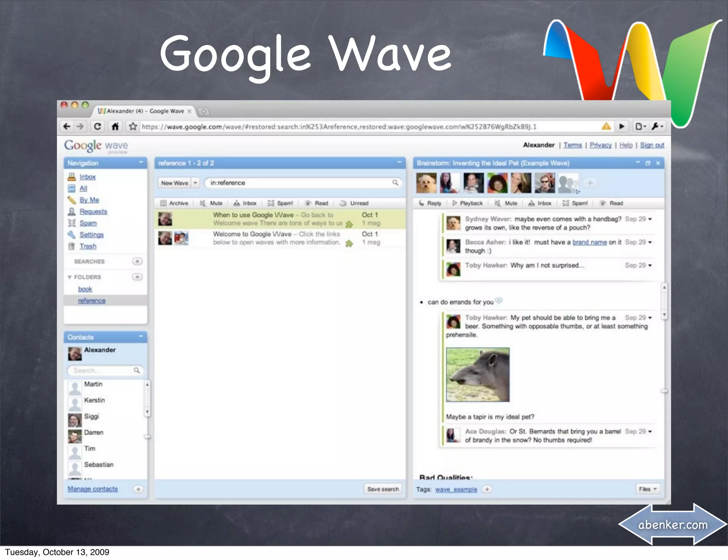Click the Sign out link

tap(652, 145)
